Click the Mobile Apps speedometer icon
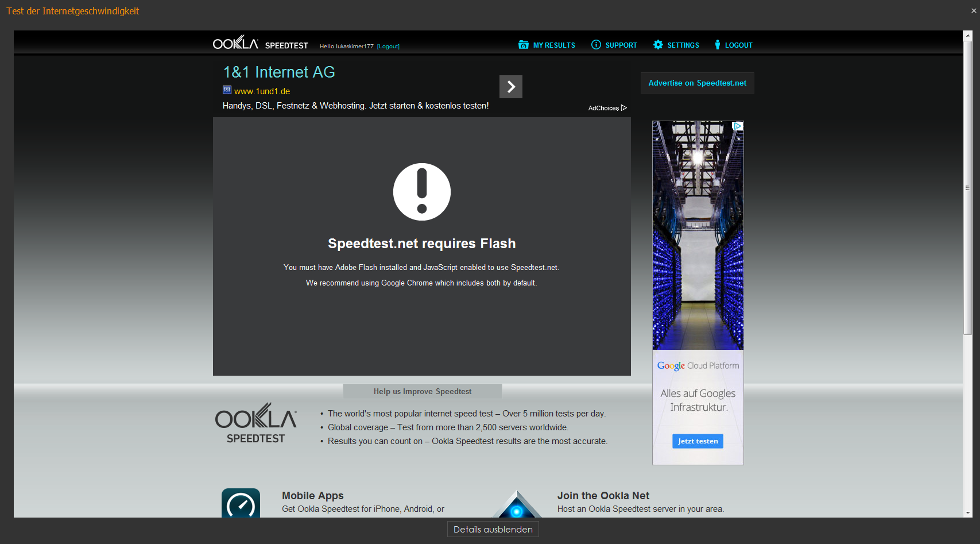Screen dimensions: 980x544 click(241, 503)
